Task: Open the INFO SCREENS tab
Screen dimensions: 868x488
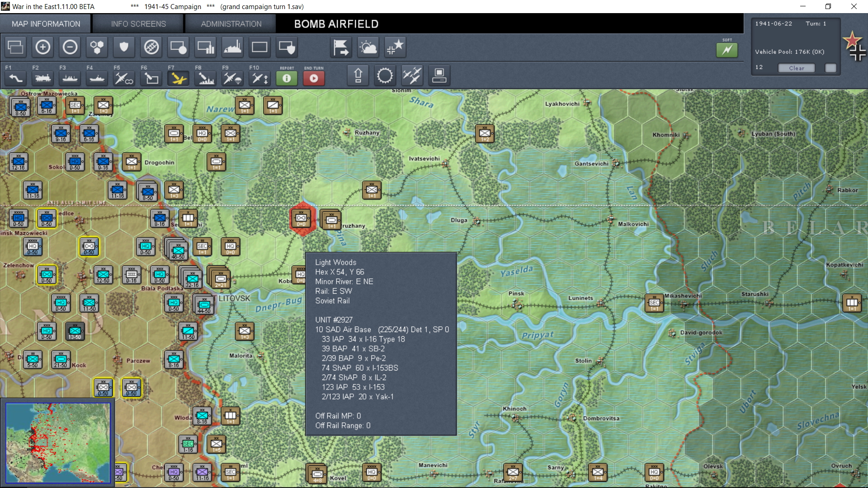Action: tap(138, 24)
